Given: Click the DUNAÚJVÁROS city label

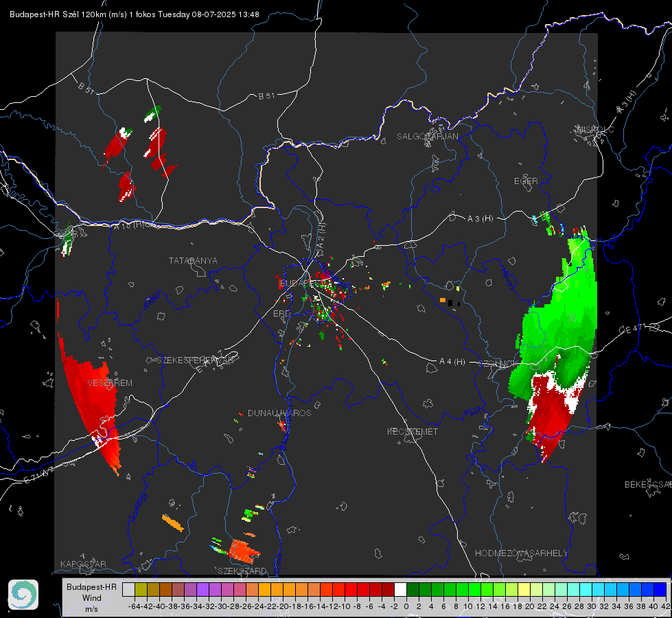Looking at the screenshot, I should (x=279, y=413).
